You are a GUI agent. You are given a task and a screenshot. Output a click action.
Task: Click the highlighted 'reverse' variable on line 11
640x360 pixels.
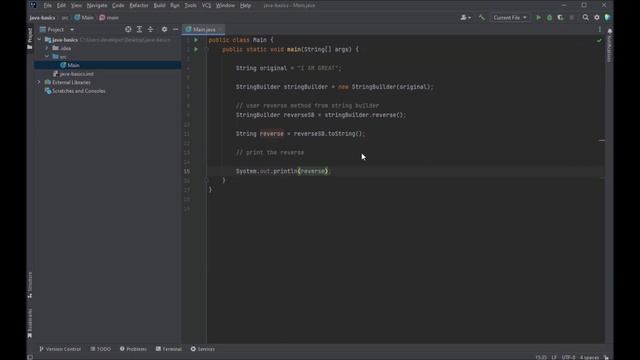tap(271, 134)
